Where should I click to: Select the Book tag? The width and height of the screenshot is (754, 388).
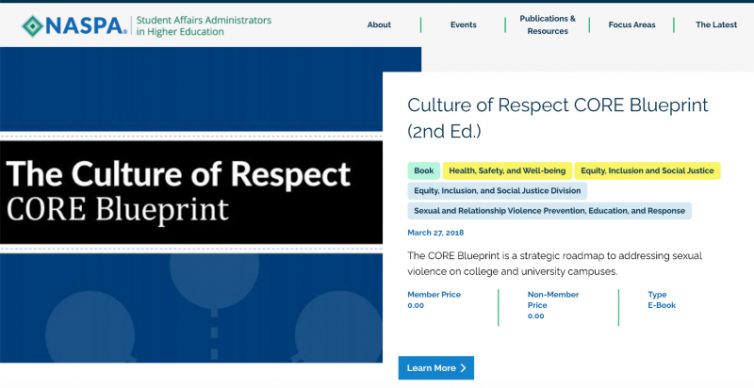[424, 171]
